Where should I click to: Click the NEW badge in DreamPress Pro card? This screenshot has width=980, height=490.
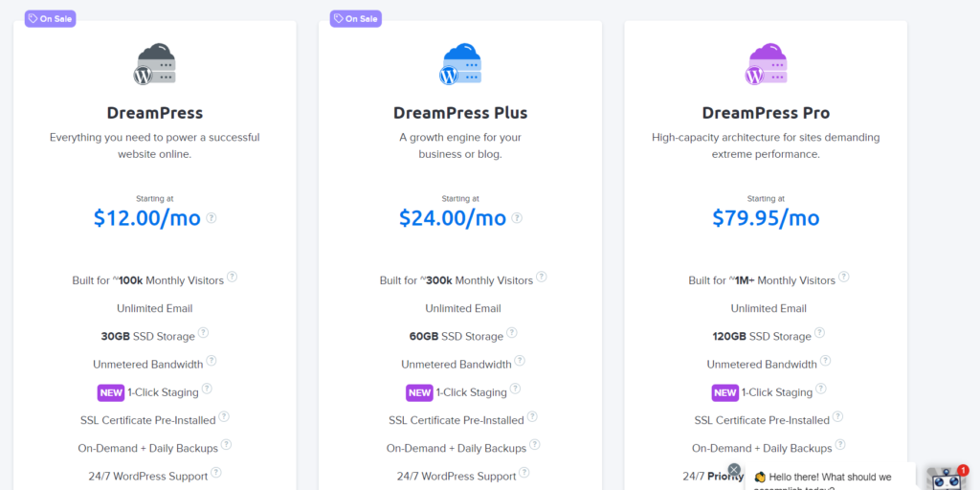(725, 392)
